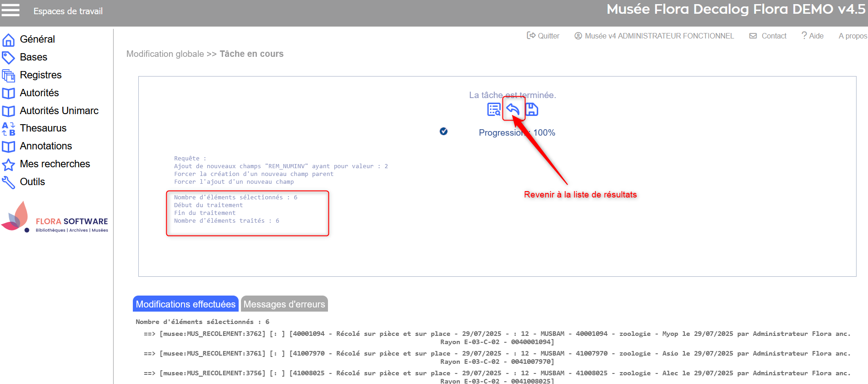This screenshot has height=384, width=868.
Task: Click the Flora Software logo
Action: click(55, 218)
